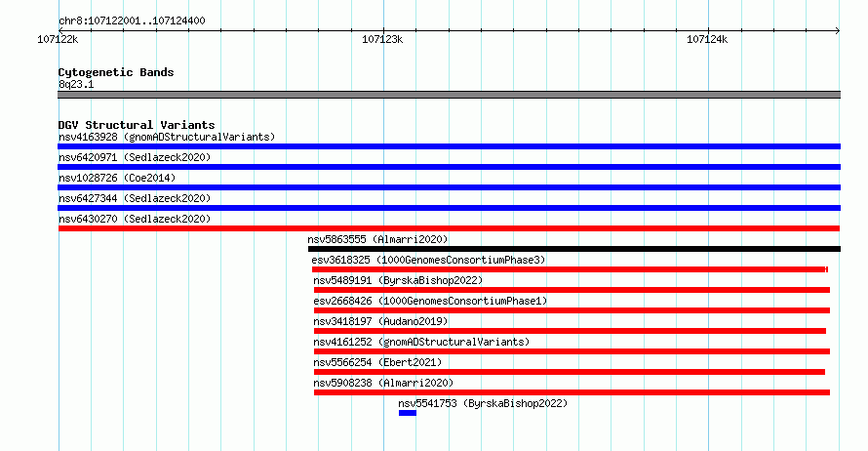The height and width of the screenshot is (451, 868).
Task: Open the nsv5566254 Ebert2021 label
Action: pos(377,362)
